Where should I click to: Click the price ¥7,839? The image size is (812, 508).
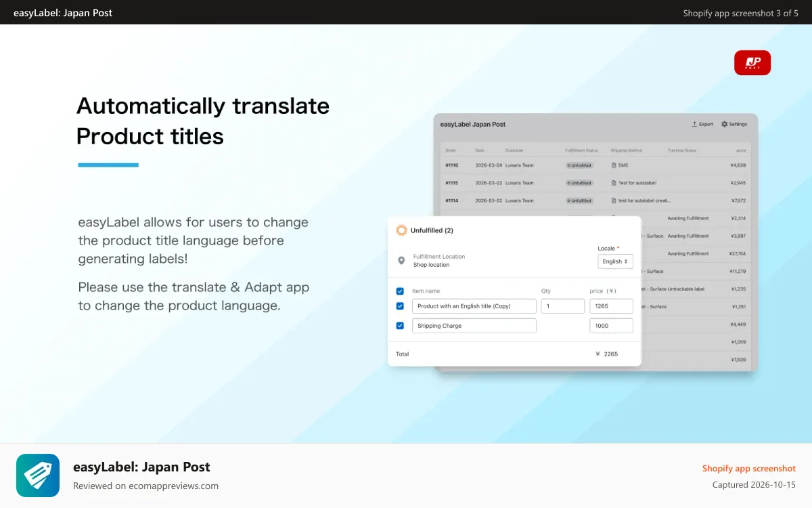[738, 359]
